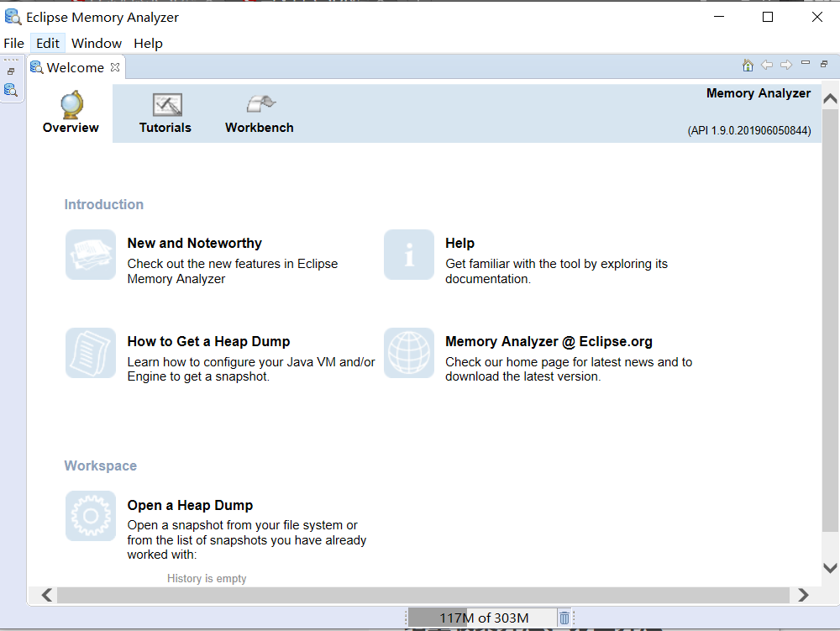840x631 pixels.
Task: Open the Help documentation link
Action: click(459, 243)
